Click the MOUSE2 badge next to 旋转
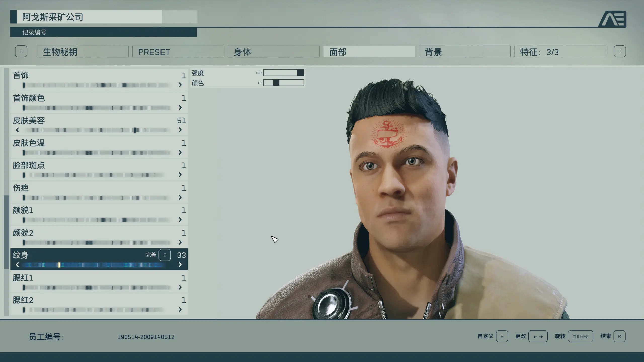The width and height of the screenshot is (644, 362). click(x=581, y=336)
